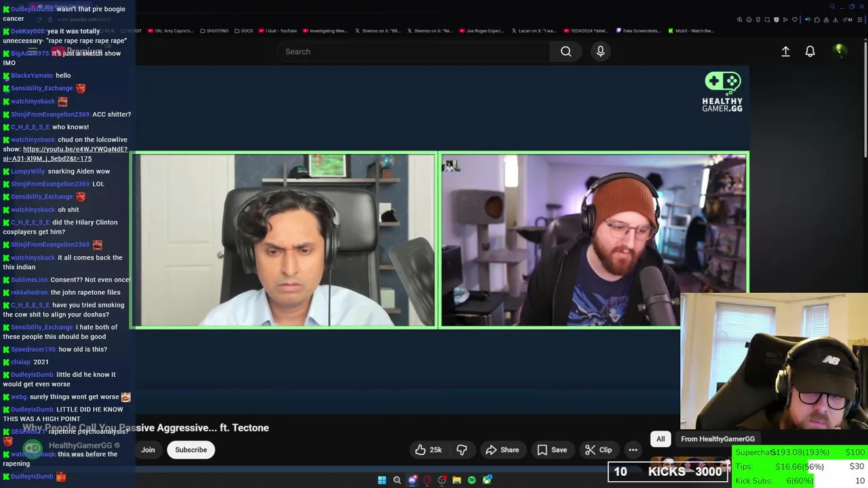868x488 pixels.
Task: Click the left video feed of interviewer
Action: click(x=284, y=241)
